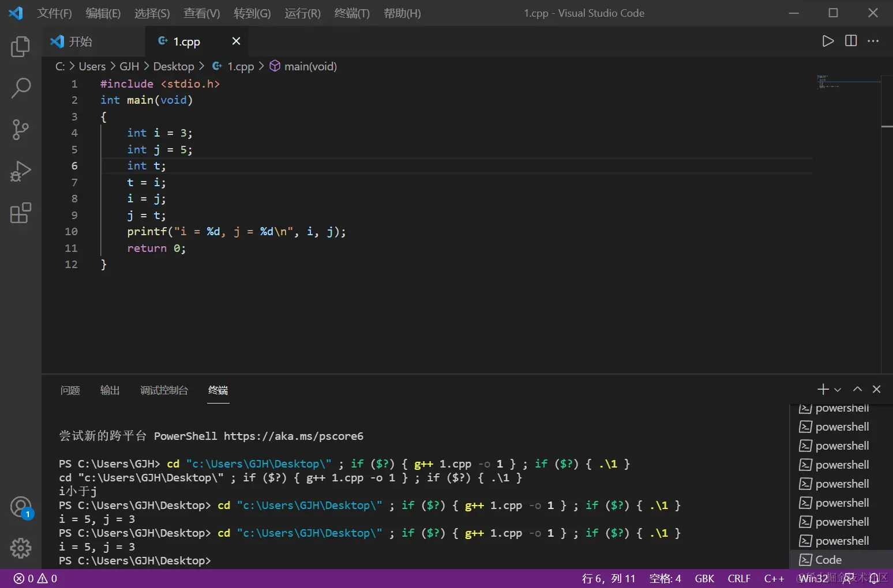893x588 pixels.
Task: Run the code with the play icon
Action: pos(828,41)
